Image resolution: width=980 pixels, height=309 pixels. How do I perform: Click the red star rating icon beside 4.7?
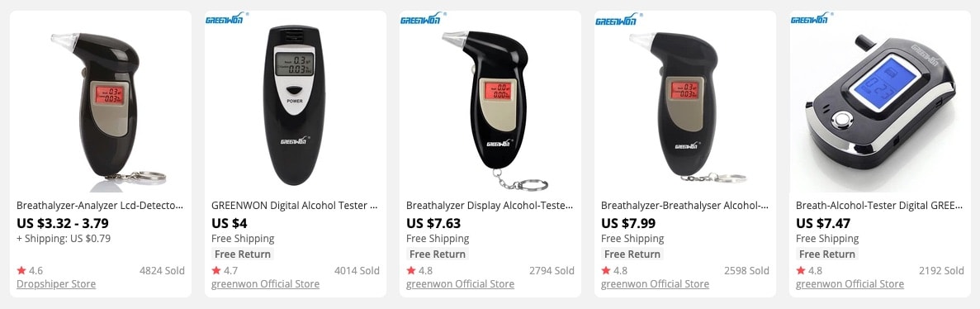click(x=216, y=270)
